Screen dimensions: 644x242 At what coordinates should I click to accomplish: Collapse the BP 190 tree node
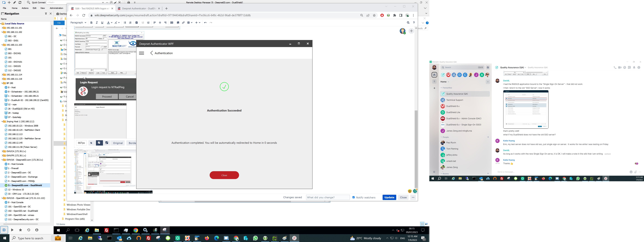click(2, 83)
